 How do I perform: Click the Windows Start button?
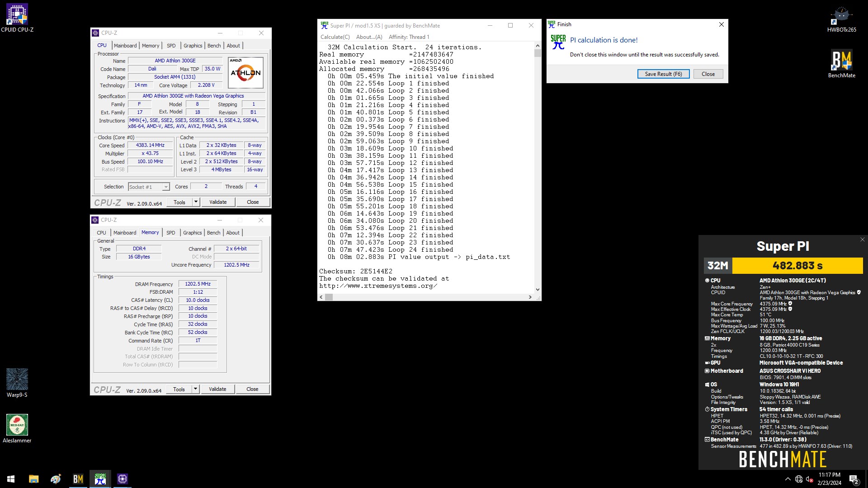[11, 479]
